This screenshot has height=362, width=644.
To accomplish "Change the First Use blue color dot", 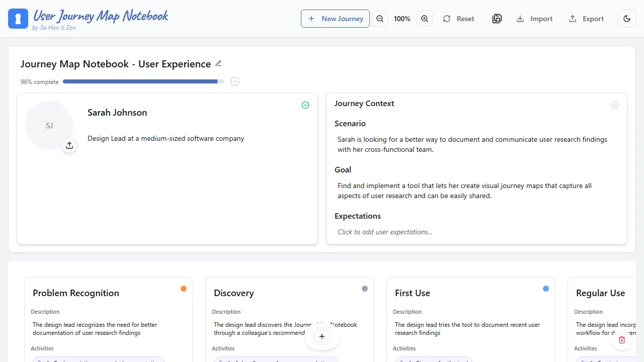I will coord(546,289).
